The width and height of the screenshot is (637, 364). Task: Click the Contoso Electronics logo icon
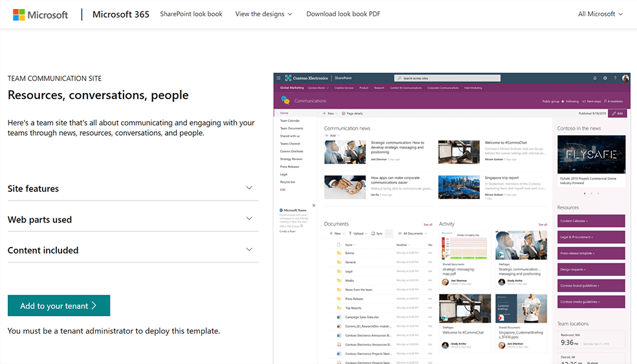click(288, 78)
